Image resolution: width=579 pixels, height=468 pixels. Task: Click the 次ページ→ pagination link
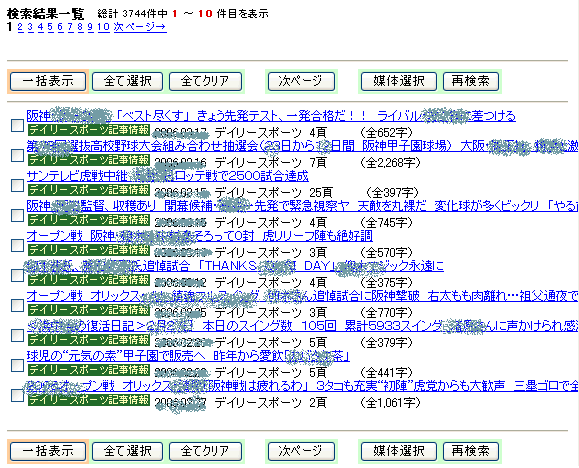[140, 27]
